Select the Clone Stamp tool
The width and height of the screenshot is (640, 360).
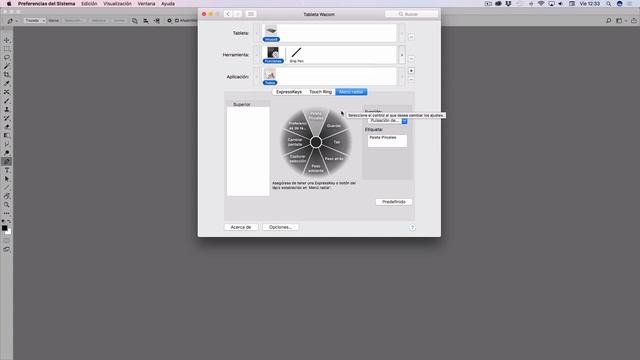tap(7, 109)
